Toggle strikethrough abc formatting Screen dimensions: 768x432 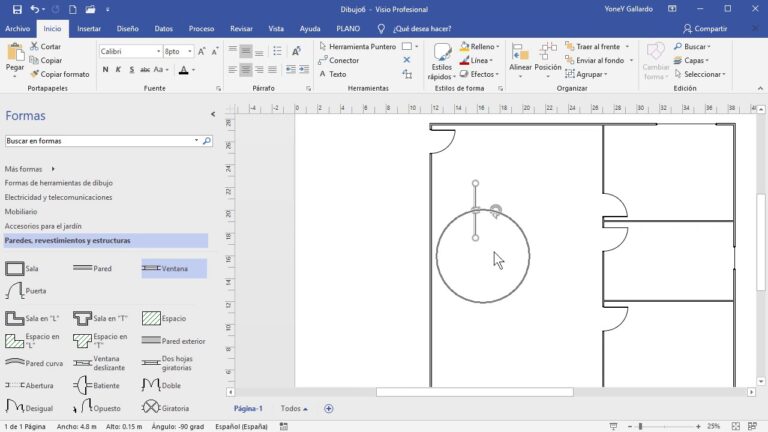[145, 70]
